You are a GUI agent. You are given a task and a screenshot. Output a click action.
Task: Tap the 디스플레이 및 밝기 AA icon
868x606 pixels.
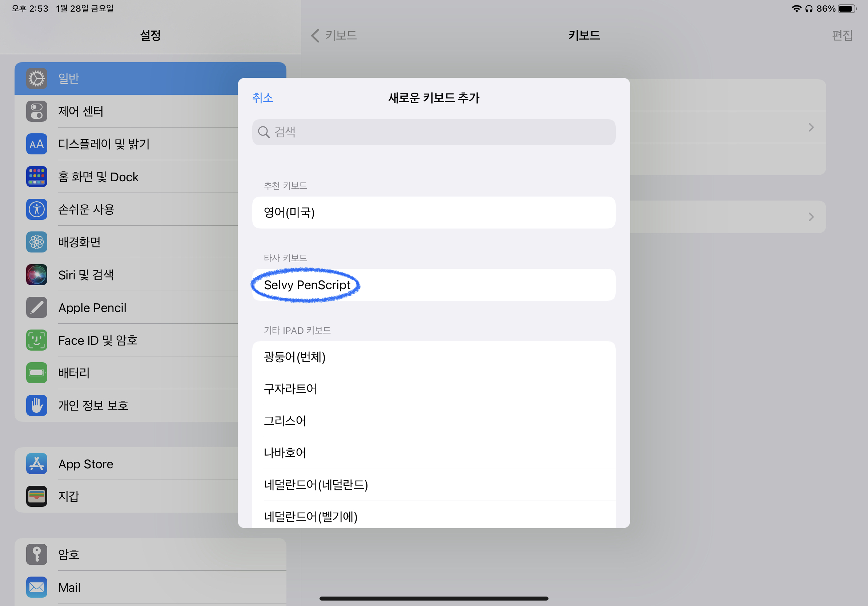37,144
